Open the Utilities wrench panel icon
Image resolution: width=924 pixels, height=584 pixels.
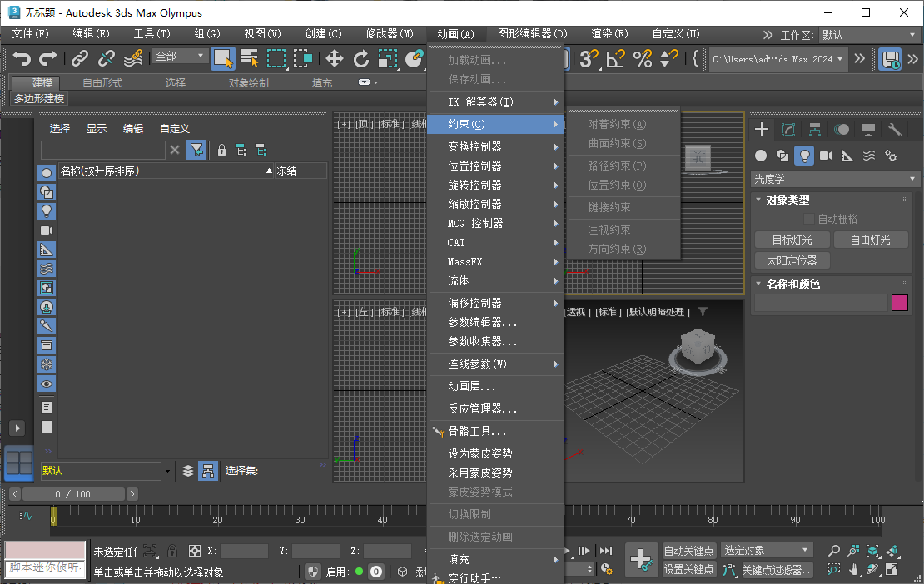[895, 130]
